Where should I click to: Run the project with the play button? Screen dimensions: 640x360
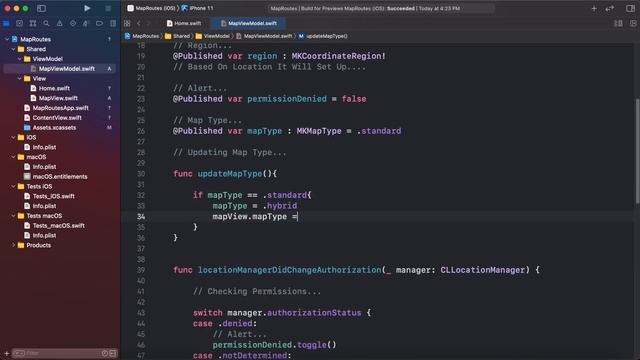click(87, 8)
